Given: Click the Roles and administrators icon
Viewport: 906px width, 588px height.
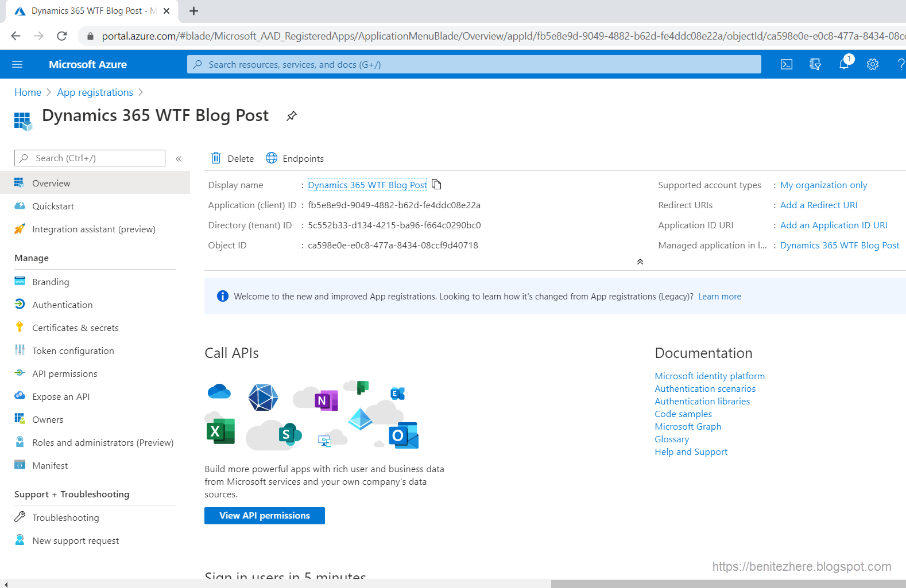Looking at the screenshot, I should coord(20,442).
